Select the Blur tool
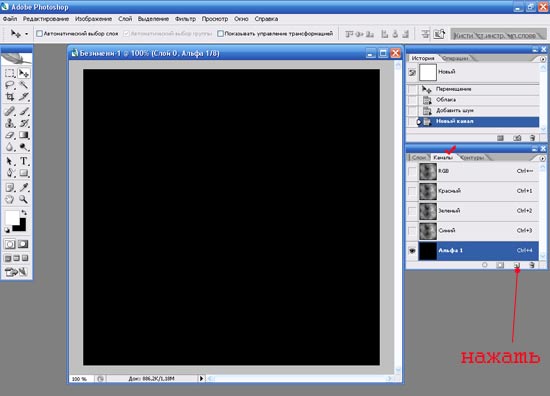The width and height of the screenshot is (550, 396). point(10,147)
